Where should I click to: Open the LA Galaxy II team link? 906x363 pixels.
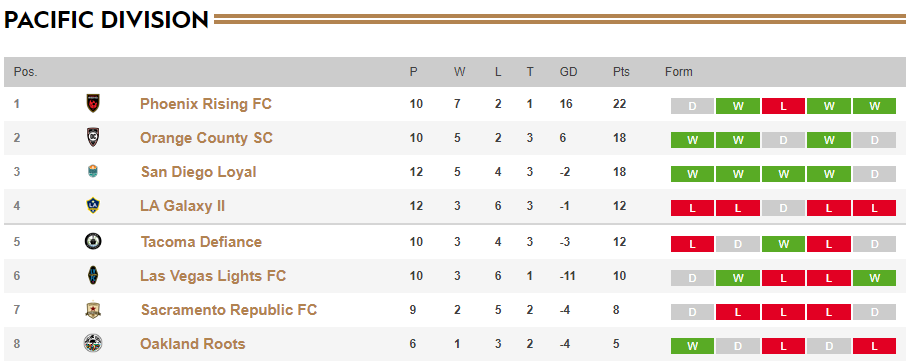[183, 206]
